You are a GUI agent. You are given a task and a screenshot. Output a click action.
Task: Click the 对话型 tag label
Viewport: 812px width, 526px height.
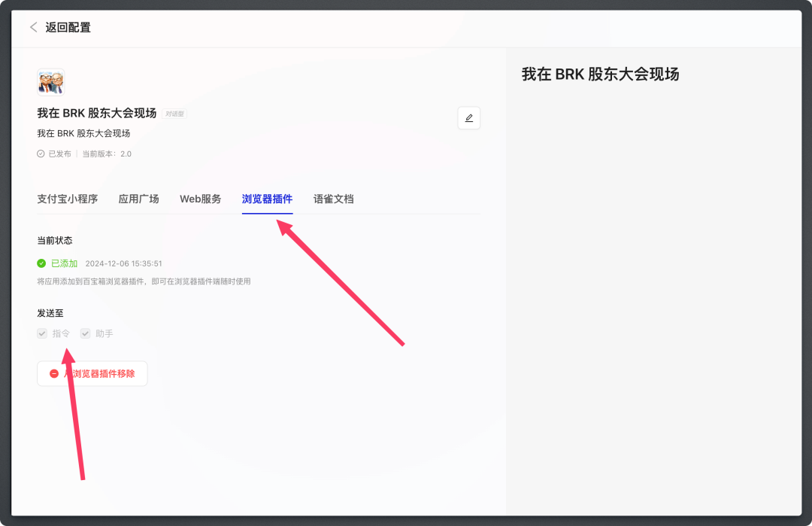tap(174, 114)
